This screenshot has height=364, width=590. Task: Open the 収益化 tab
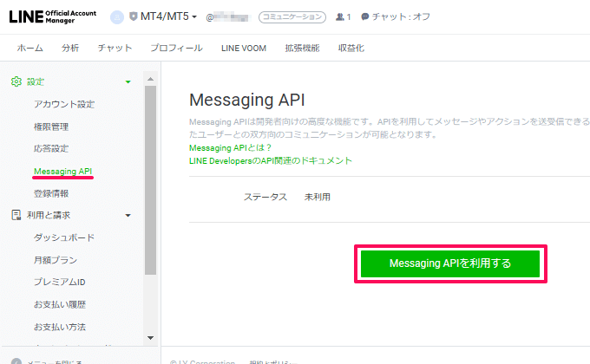point(351,49)
